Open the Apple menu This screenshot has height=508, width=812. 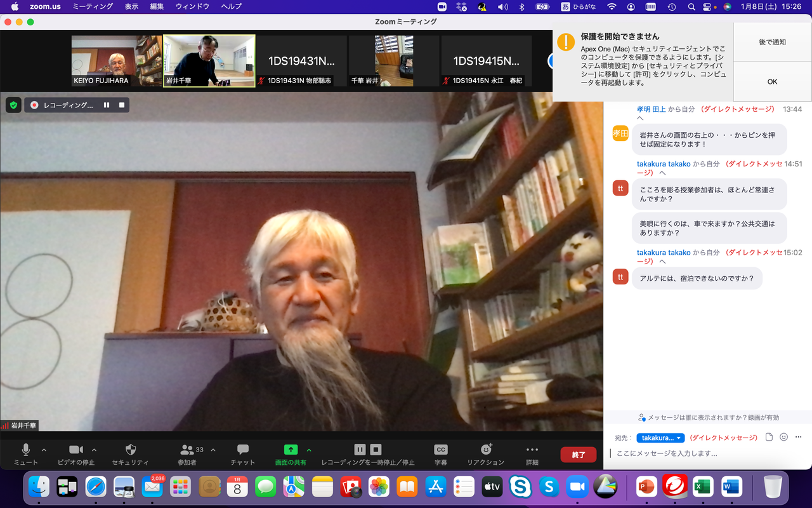pyautogui.click(x=15, y=6)
